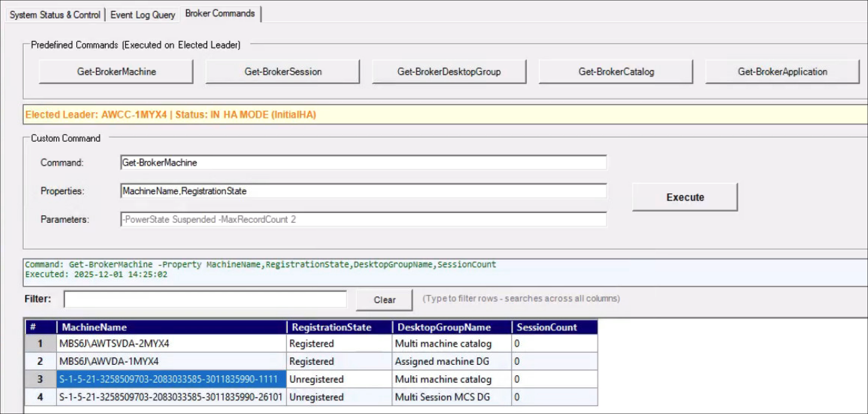
Task: Select row header number 4
Action: pyautogui.click(x=41, y=397)
